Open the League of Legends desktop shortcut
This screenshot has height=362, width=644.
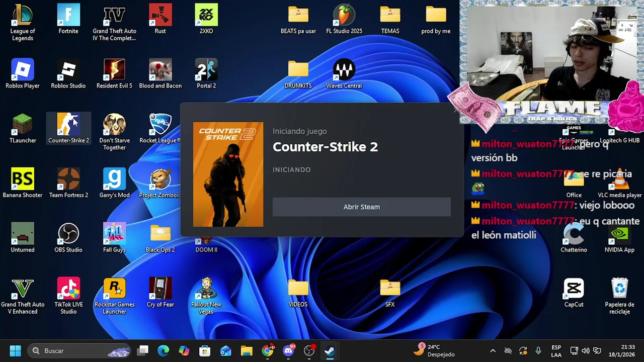tap(23, 23)
